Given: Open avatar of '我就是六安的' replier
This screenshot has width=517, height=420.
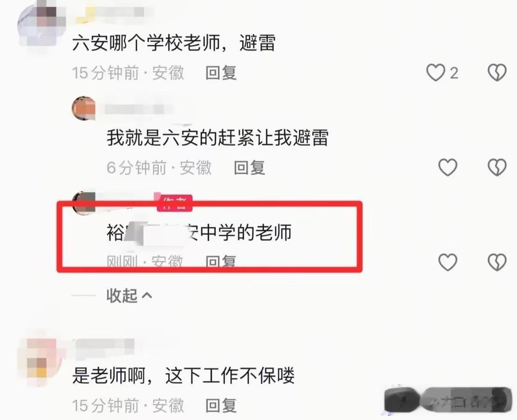Looking at the screenshot, I should 84,108.
